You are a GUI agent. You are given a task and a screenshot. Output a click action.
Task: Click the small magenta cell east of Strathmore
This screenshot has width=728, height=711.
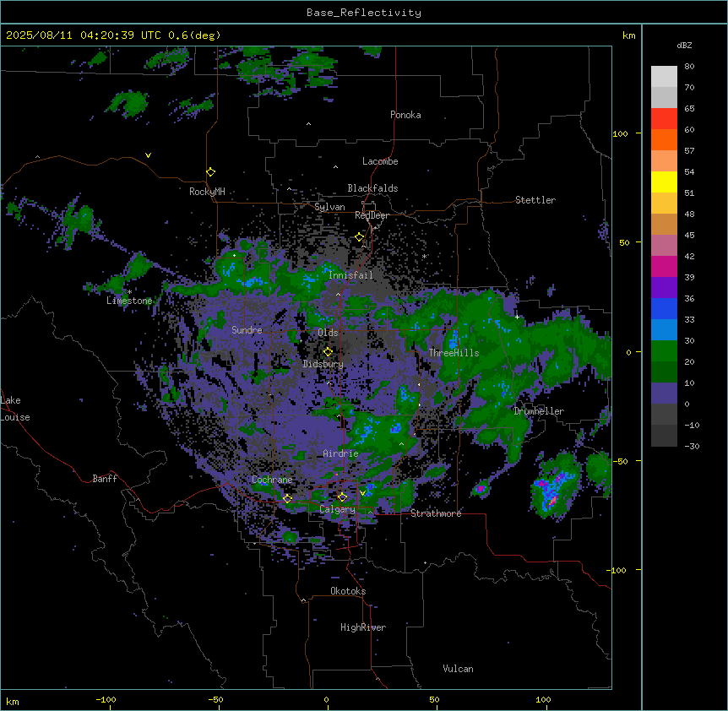pyautogui.click(x=481, y=489)
